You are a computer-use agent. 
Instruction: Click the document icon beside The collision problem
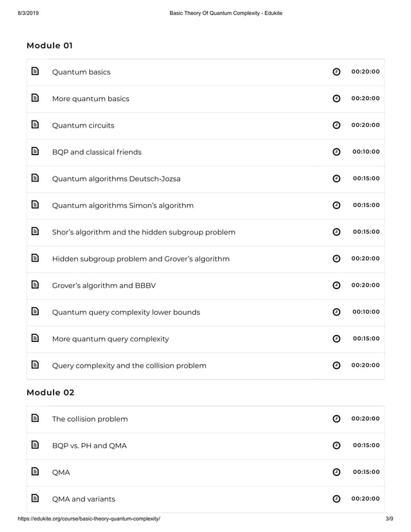click(x=35, y=419)
